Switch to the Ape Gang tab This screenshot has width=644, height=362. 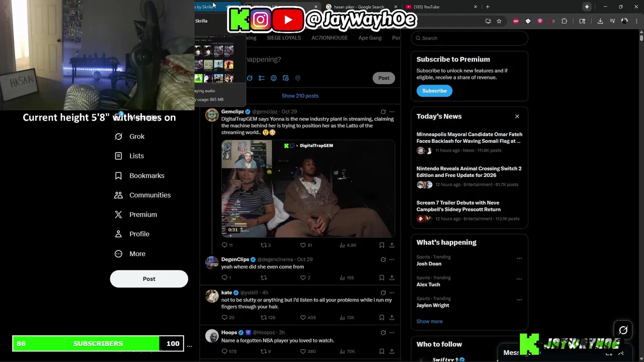point(370,38)
